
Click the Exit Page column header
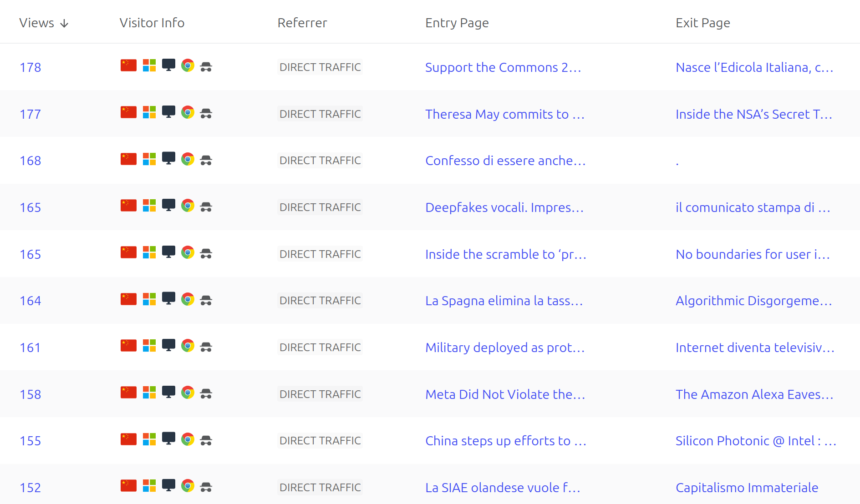[x=702, y=23]
